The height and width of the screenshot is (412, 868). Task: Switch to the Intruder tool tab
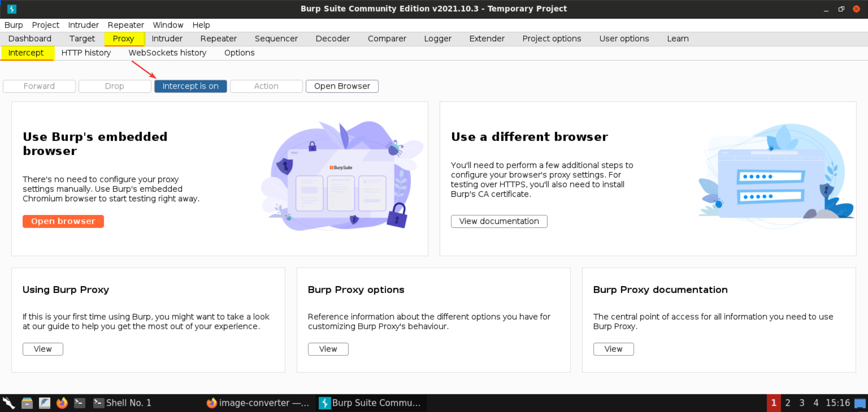(x=167, y=38)
